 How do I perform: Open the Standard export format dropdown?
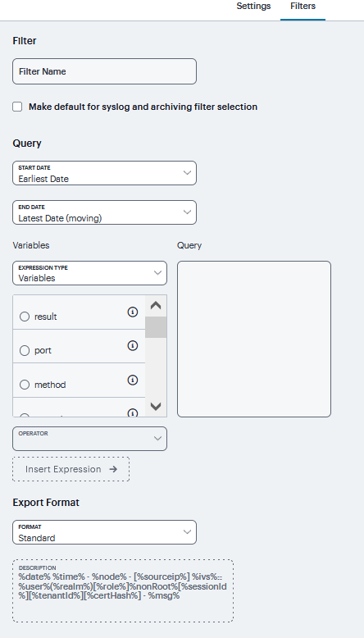point(104,532)
